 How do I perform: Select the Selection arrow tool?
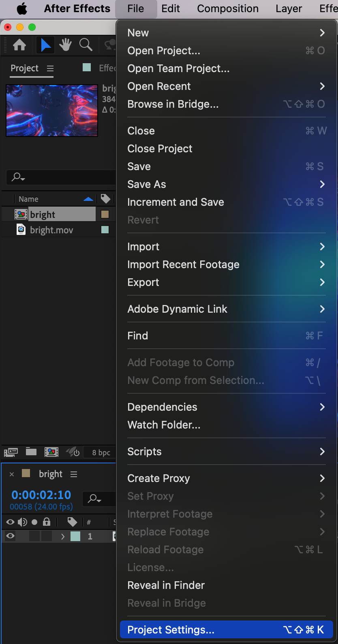45,45
